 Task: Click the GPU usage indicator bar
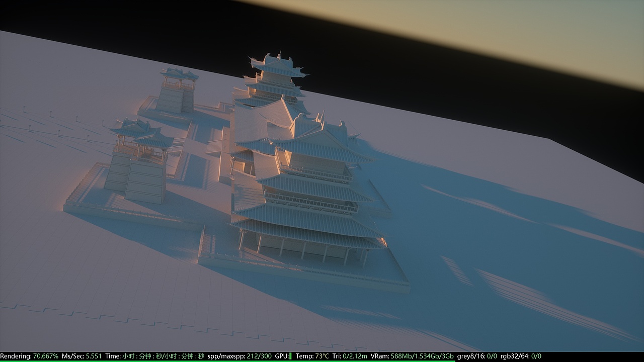tap(290, 356)
